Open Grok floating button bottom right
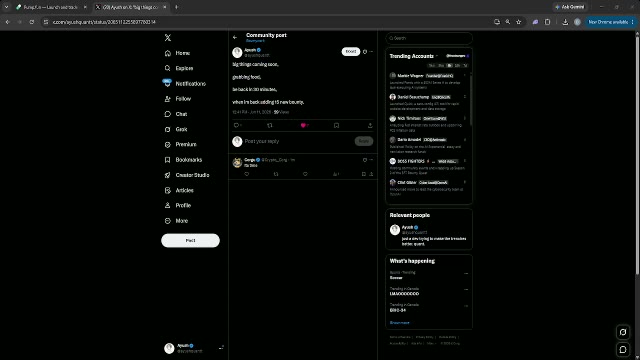The width and height of the screenshot is (640, 360). [x=623, y=332]
